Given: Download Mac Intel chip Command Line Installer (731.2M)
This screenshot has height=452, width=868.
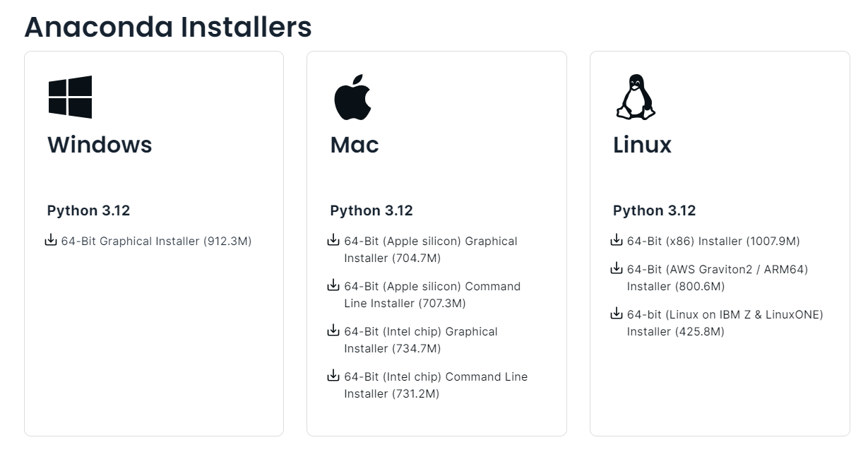Looking at the screenshot, I should pyautogui.click(x=436, y=386).
